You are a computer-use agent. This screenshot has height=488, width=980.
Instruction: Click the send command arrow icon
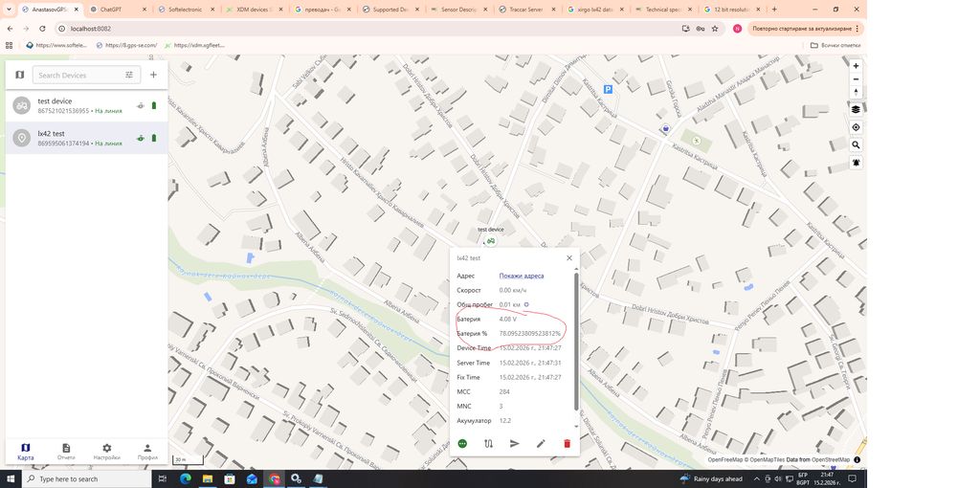point(514,444)
